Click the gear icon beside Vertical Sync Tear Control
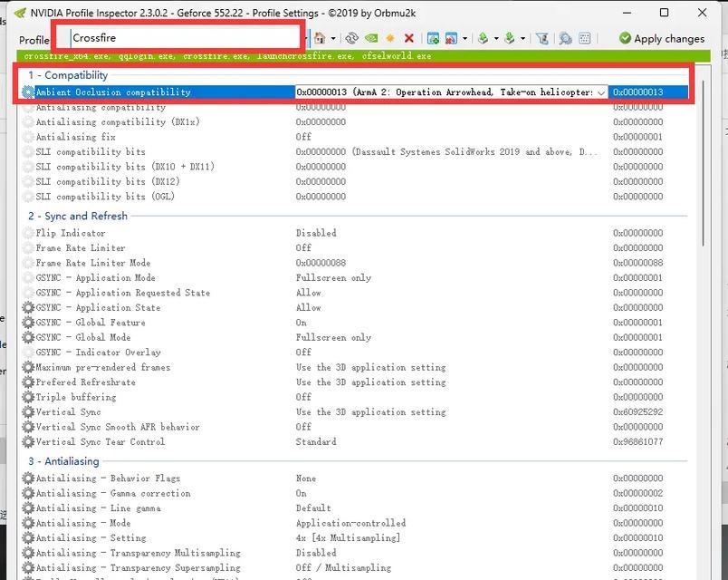Viewport: 728px width, 580px height. point(28,441)
